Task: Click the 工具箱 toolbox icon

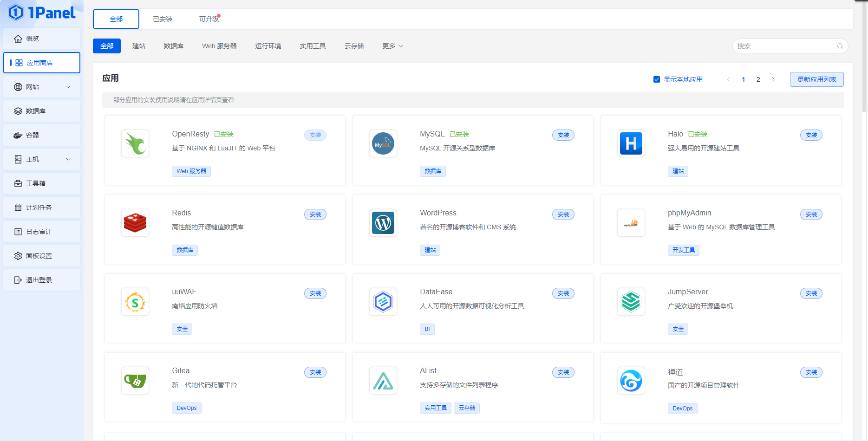Action: tap(18, 183)
